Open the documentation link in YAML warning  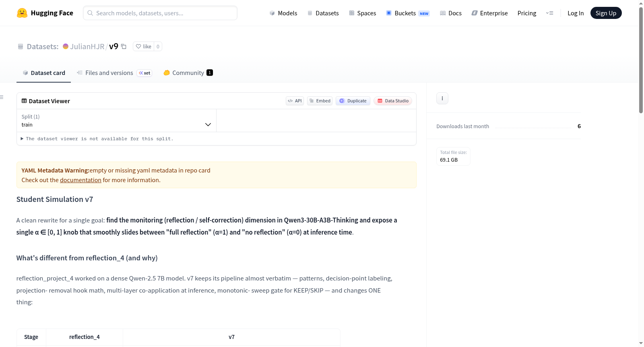[x=80, y=180]
